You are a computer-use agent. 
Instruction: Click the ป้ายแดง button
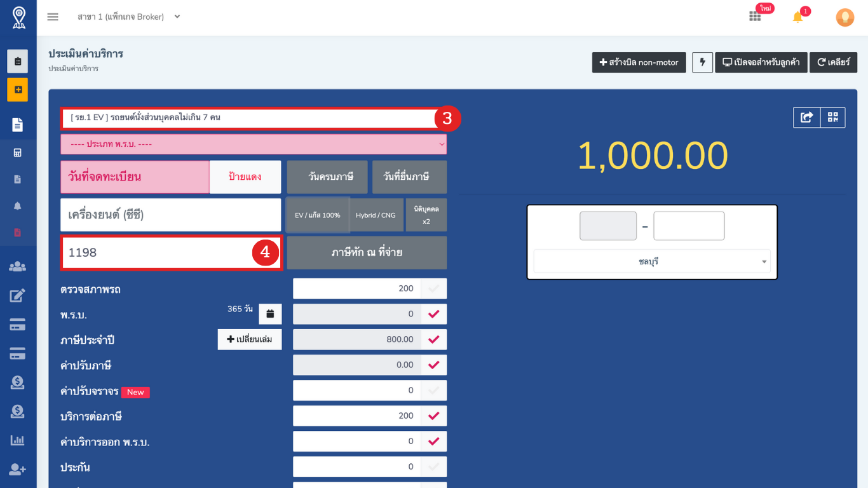(245, 177)
